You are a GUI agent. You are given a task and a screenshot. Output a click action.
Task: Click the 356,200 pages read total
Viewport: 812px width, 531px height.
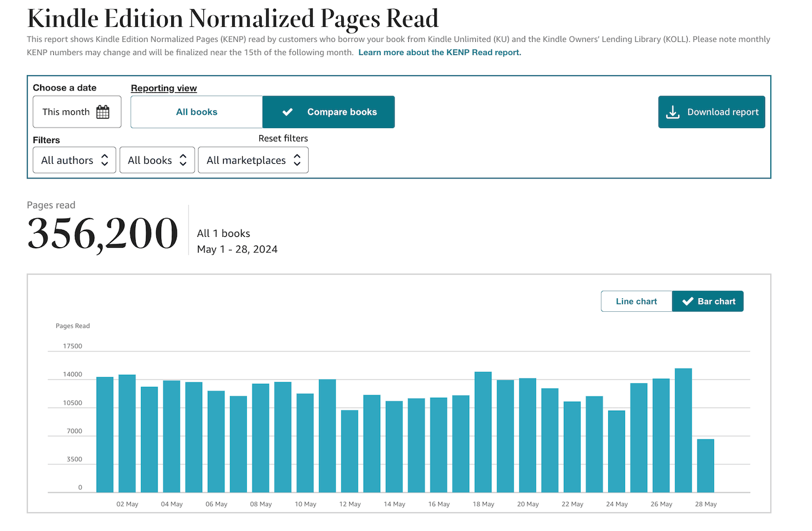pos(103,233)
